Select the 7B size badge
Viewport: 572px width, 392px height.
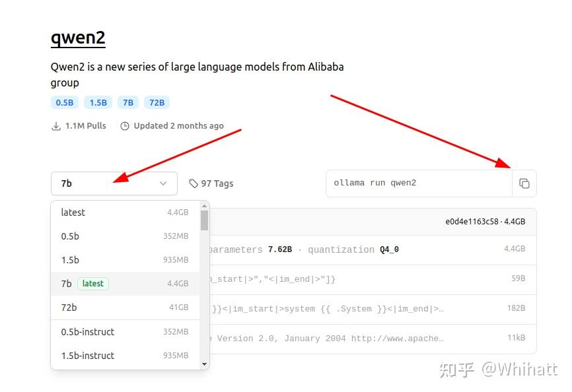click(128, 102)
